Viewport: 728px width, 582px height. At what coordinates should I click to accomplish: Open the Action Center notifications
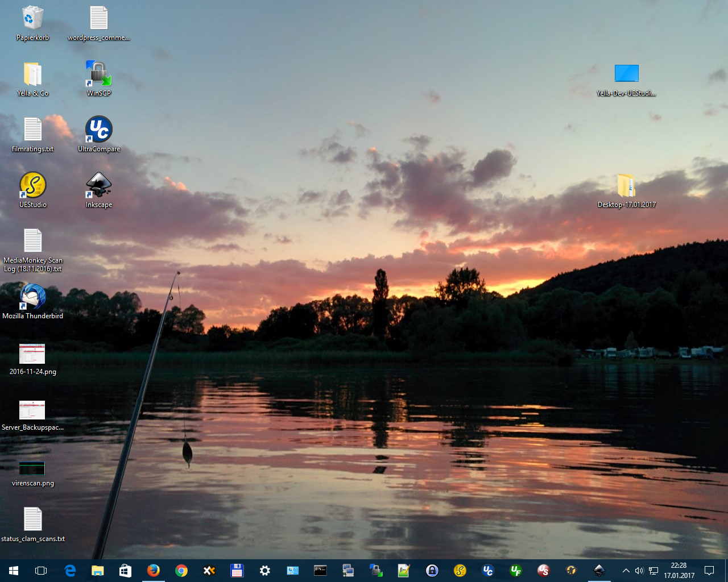point(709,571)
